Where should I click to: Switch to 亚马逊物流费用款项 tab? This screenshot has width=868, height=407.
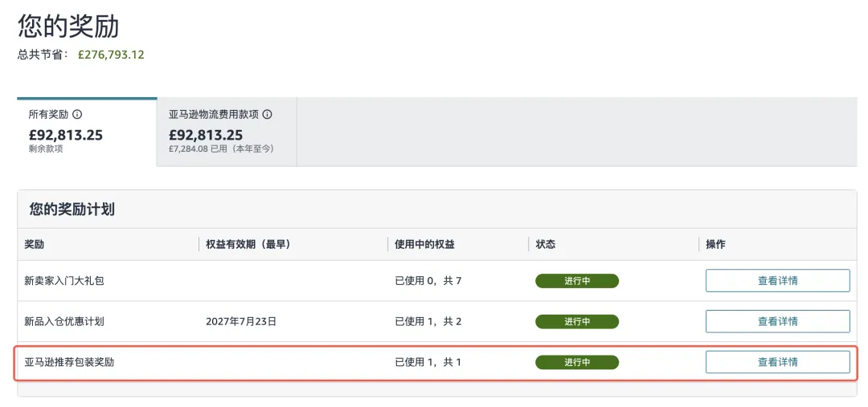point(227,132)
